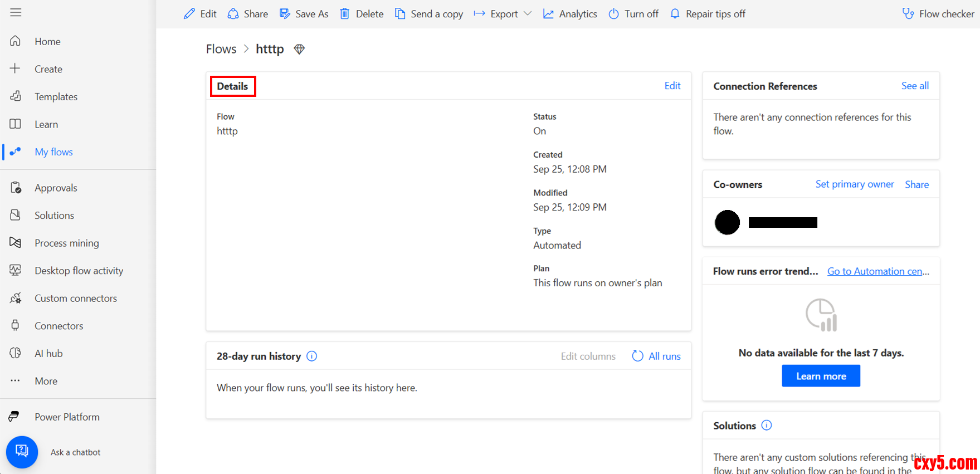
Task: Click the flow name 'htttp' in Details
Action: [x=227, y=131]
